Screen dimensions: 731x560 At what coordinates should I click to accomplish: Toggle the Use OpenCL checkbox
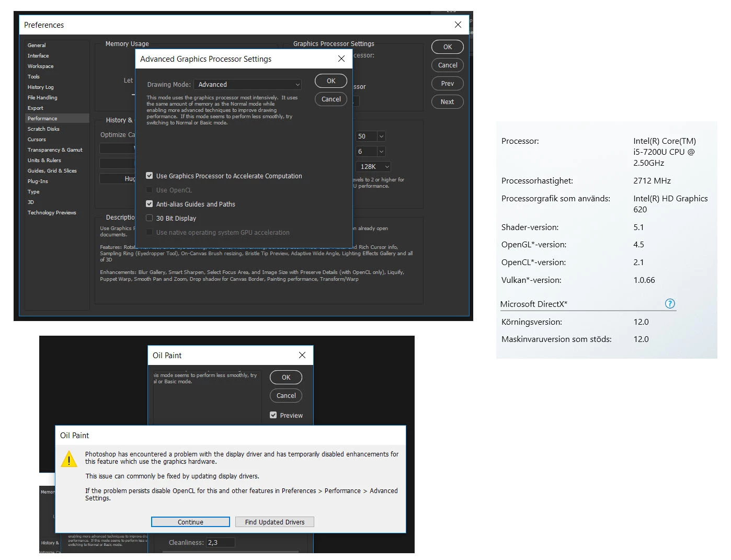[150, 190]
